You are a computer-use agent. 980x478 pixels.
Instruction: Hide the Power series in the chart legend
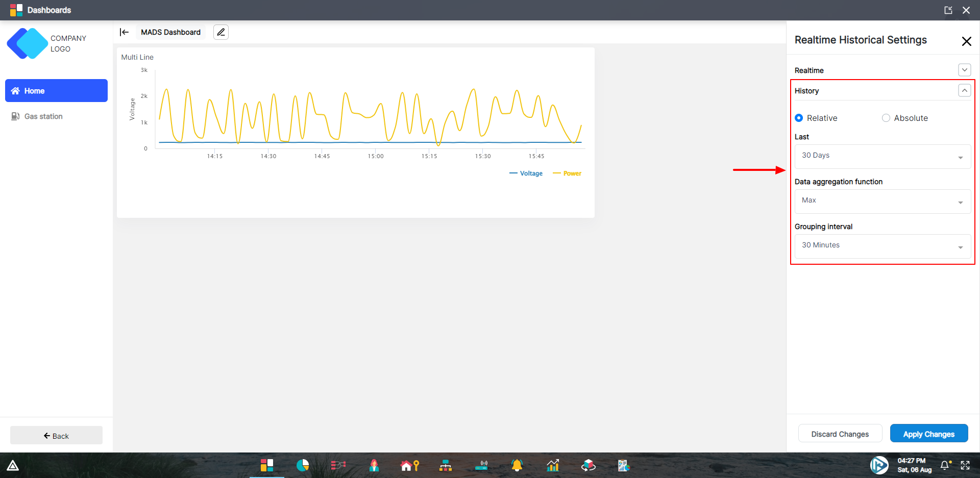[567, 173]
